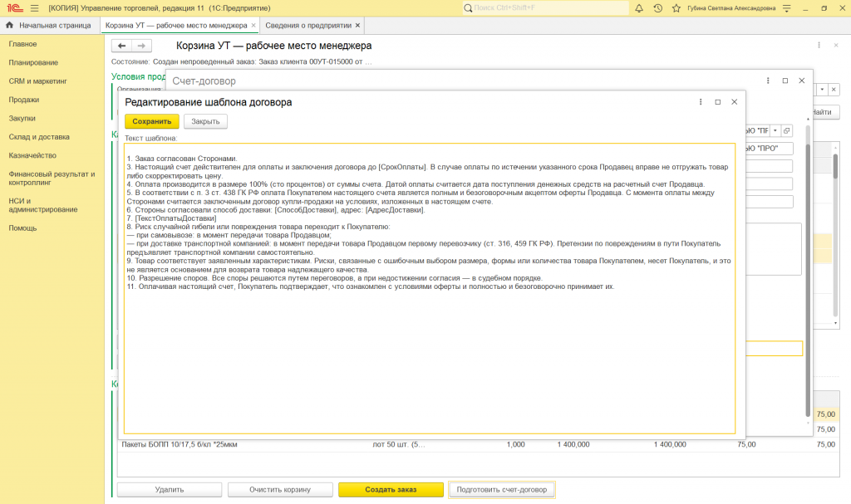The height and width of the screenshot is (504, 851).
Task: Go back with the left arrow button
Action: pos(121,46)
